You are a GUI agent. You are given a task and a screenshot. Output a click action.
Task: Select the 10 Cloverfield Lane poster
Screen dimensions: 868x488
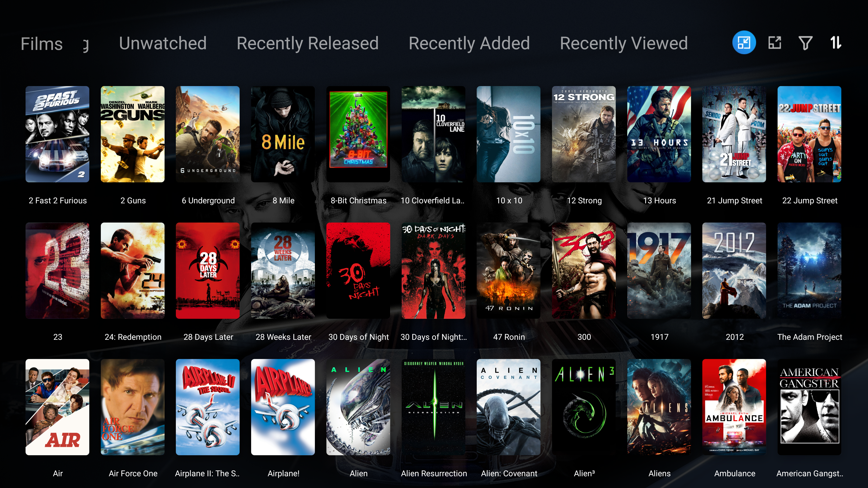[x=434, y=134]
